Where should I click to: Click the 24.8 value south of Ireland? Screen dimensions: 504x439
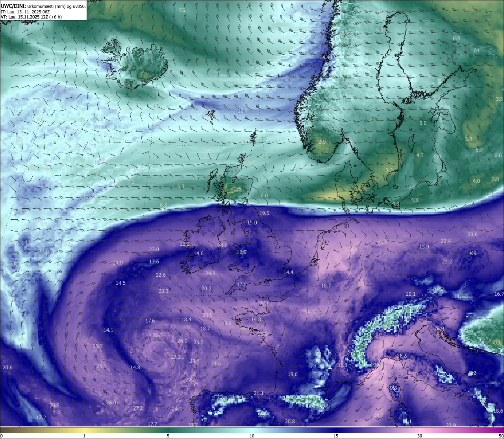[x=210, y=273]
